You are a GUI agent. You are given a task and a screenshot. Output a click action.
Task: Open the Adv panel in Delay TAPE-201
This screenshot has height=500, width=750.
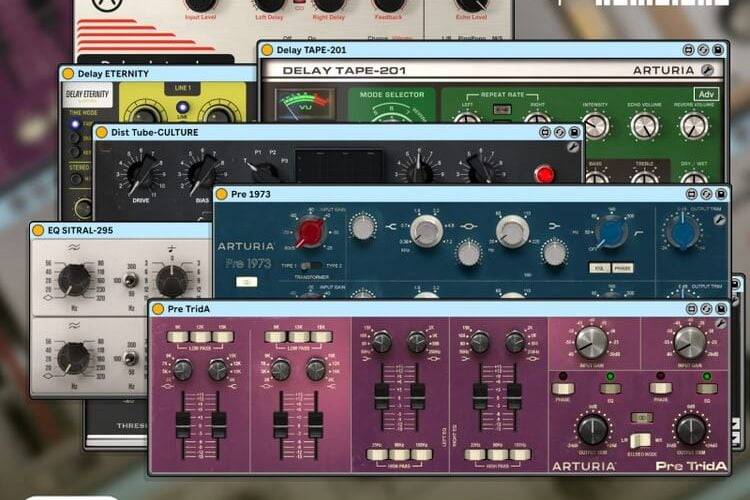point(706,94)
